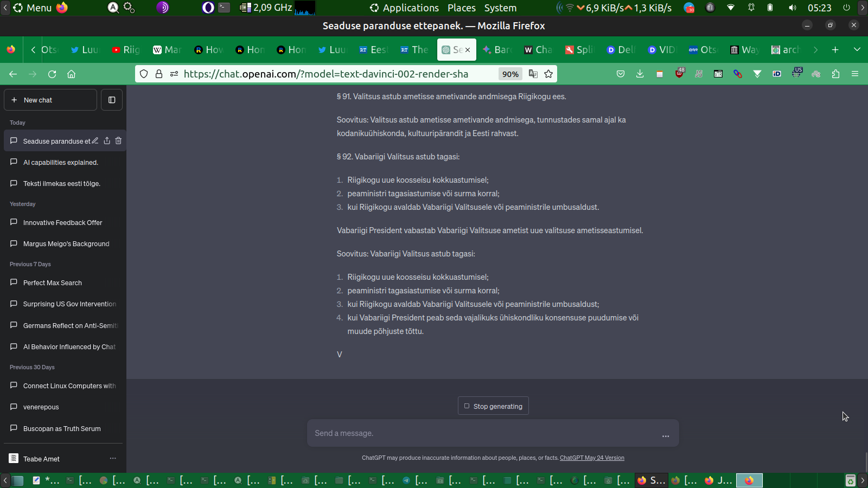Expand the list-all-tabs dropdown
868x488 pixels.
click(857, 50)
